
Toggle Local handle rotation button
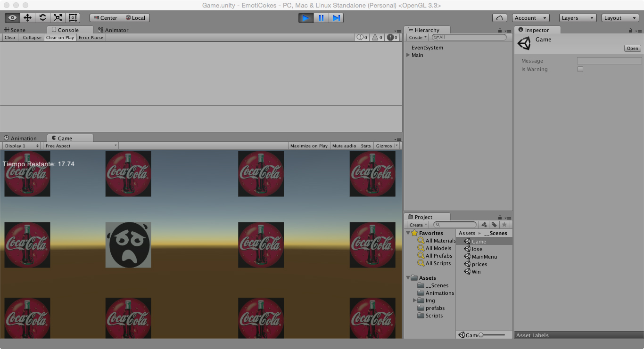135,18
